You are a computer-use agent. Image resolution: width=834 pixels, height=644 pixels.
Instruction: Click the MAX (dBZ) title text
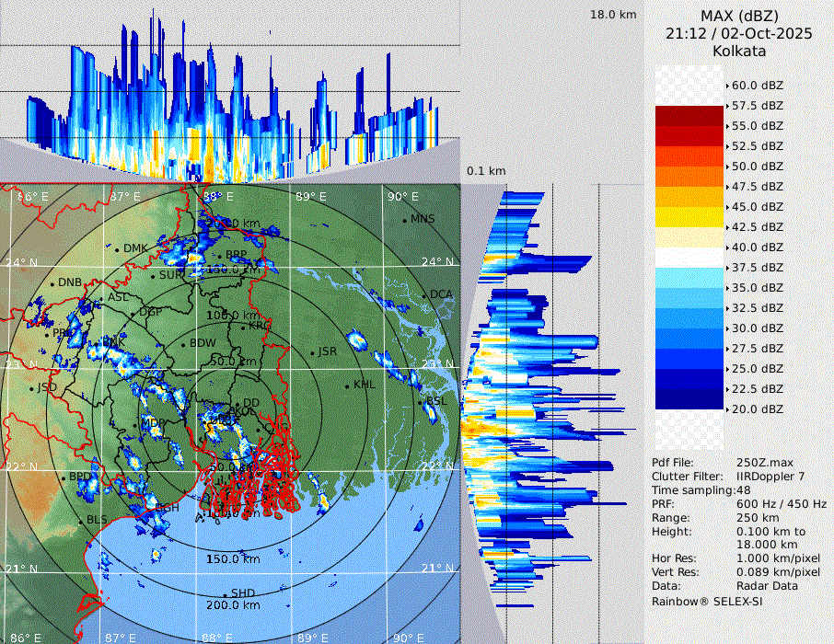click(x=739, y=16)
